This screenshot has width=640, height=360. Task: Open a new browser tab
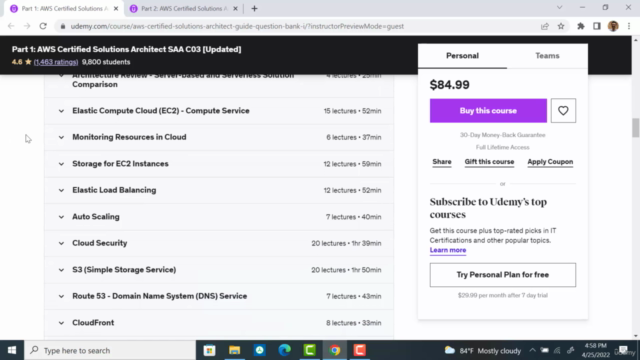point(254,9)
